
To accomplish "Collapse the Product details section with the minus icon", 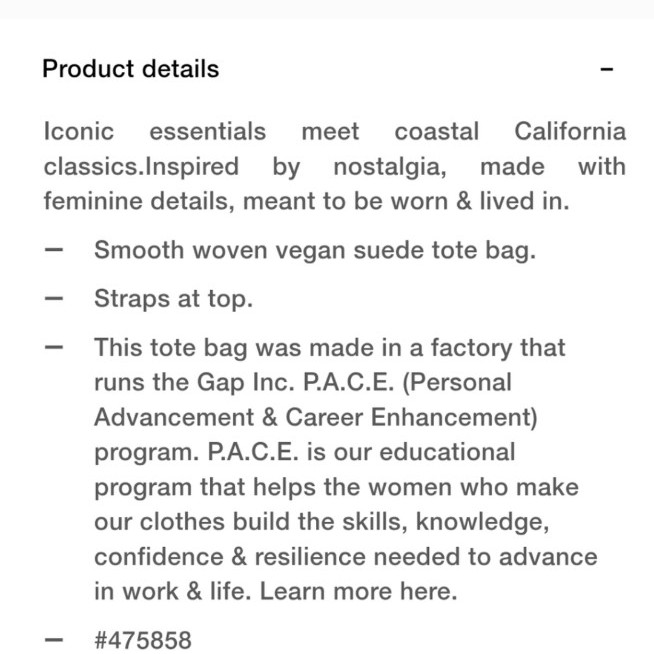I will tap(606, 69).
